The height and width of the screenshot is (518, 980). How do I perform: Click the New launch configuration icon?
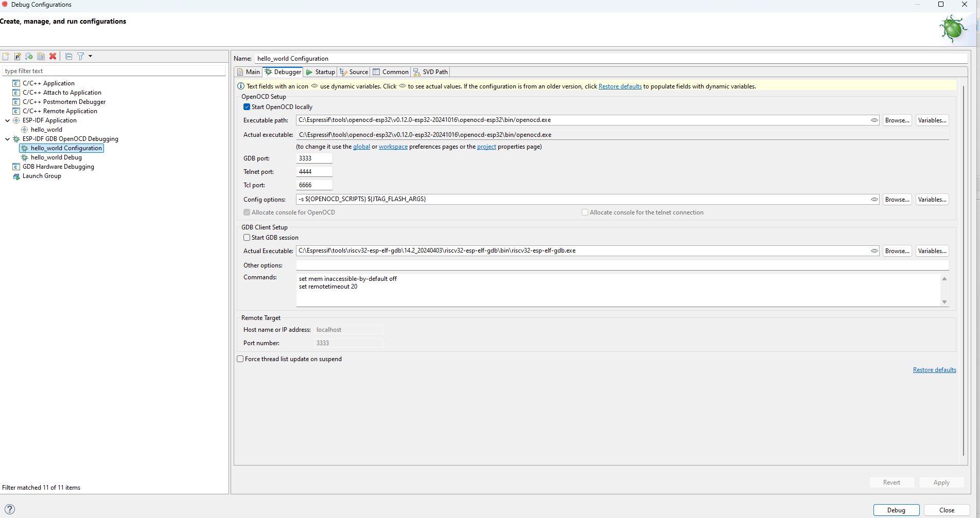(x=6, y=56)
